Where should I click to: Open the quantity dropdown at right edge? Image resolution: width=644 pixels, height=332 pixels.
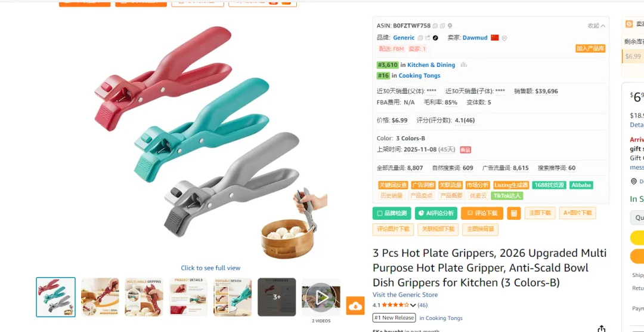click(637, 217)
